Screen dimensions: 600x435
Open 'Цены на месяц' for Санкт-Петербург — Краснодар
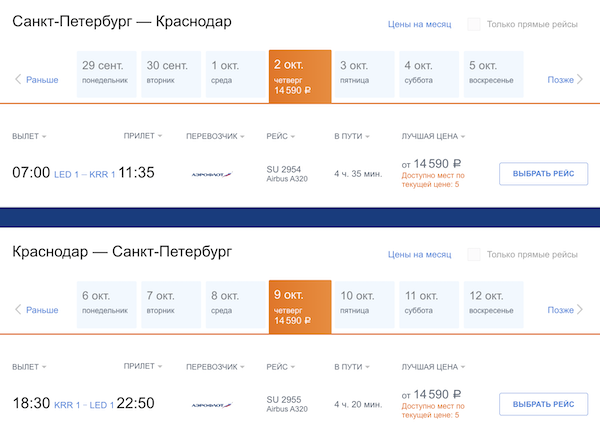419,24
